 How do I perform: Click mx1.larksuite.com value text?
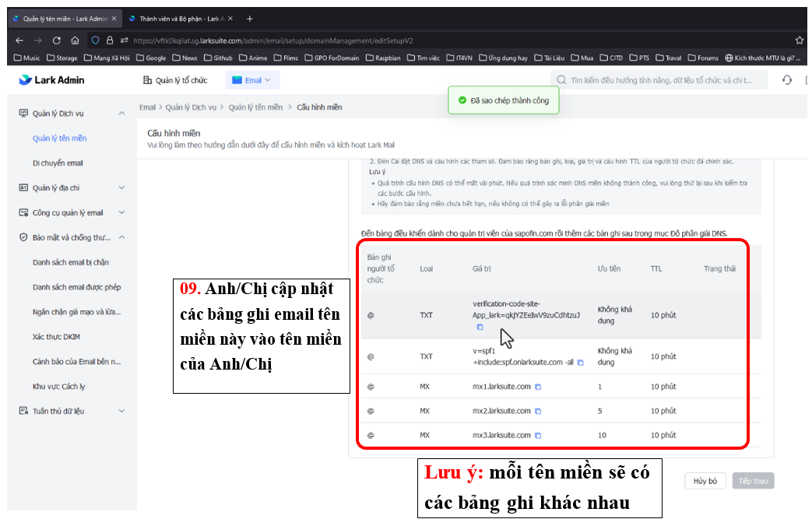[501, 387]
